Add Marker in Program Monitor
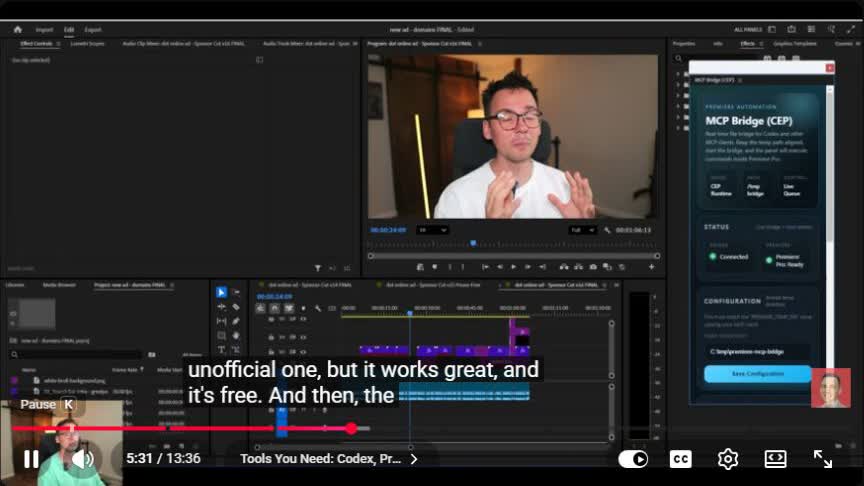 tap(435, 267)
